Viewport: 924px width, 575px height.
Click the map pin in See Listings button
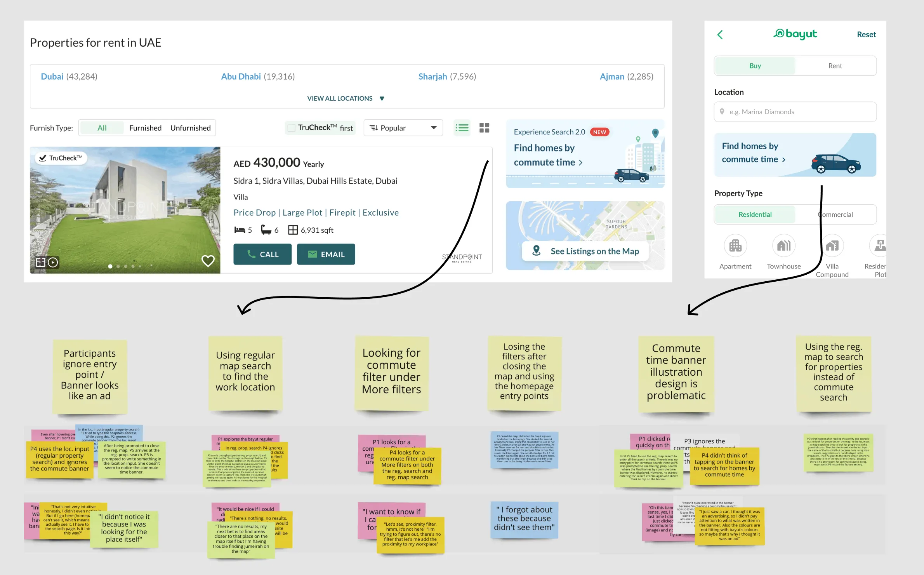tap(536, 251)
